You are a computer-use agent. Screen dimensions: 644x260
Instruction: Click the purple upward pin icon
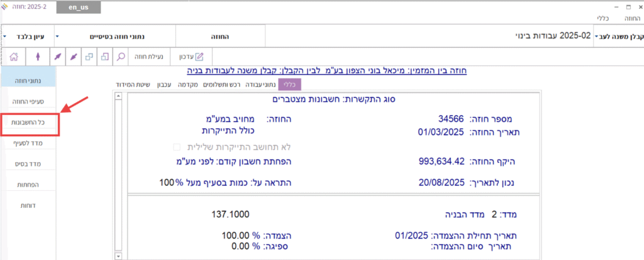38,57
